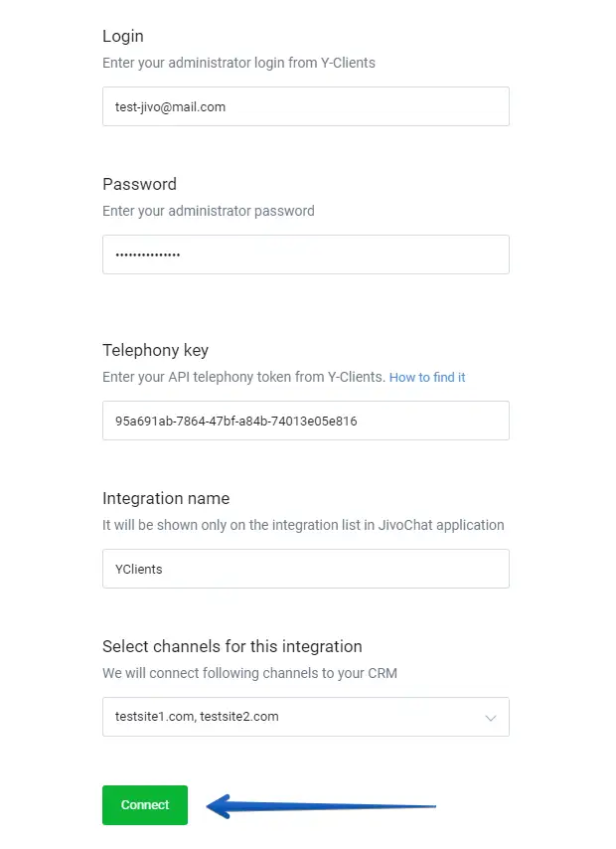Click the 'Login' heading label
Image resolution: width=616 pixels, height=849 pixels.
pyautogui.click(x=123, y=36)
